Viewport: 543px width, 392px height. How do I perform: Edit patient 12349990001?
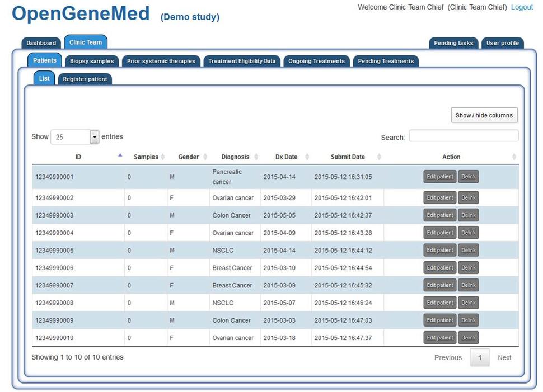[x=440, y=177]
